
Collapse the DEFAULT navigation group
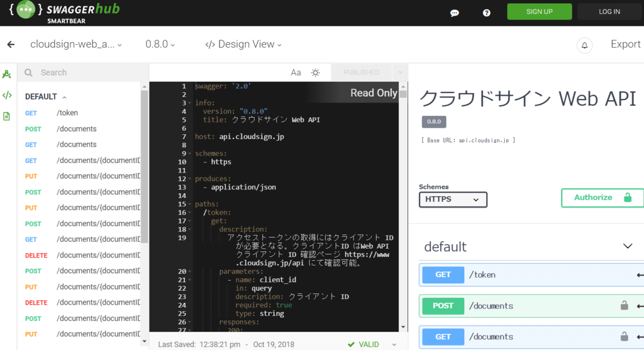[x=46, y=97]
